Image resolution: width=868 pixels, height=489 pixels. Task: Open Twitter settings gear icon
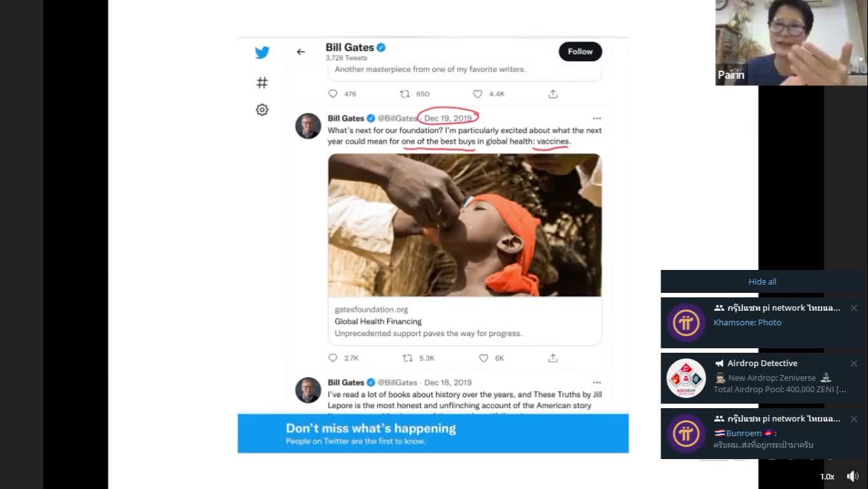coord(262,110)
